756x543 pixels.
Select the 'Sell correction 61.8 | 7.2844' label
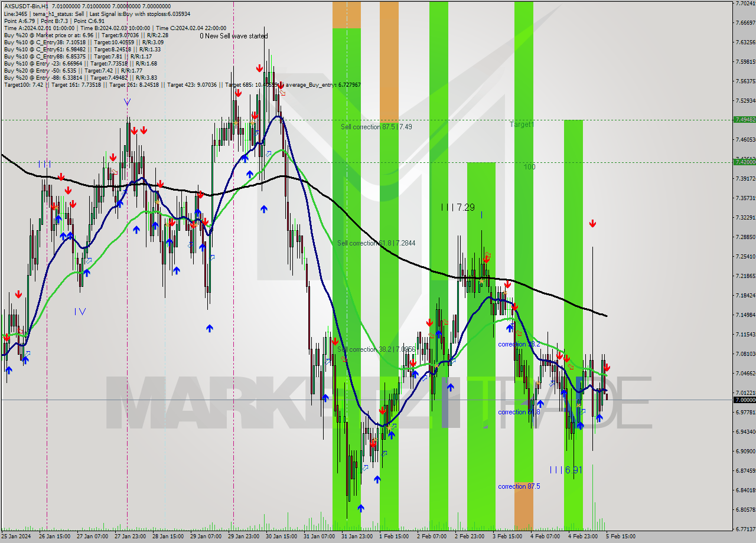coord(376,243)
